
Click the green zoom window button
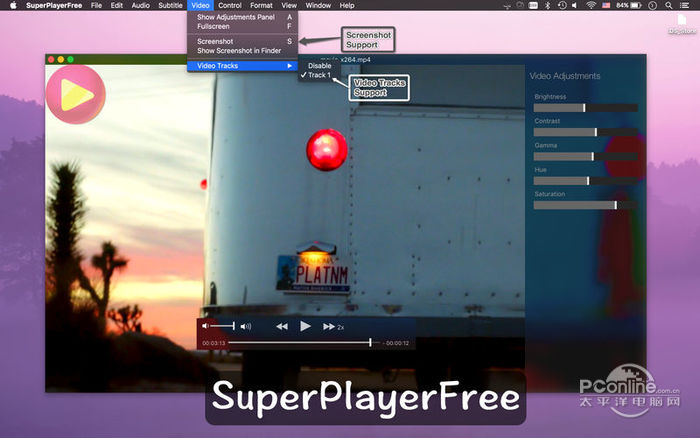70,59
